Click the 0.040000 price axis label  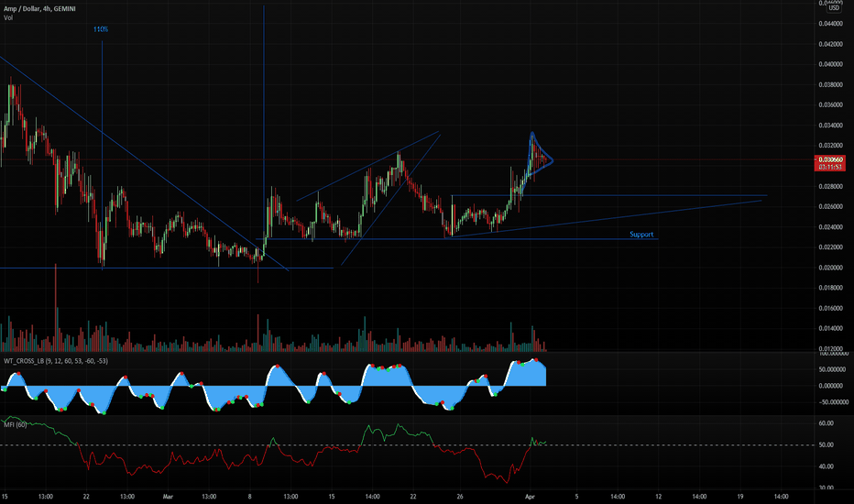pyautogui.click(x=830, y=64)
